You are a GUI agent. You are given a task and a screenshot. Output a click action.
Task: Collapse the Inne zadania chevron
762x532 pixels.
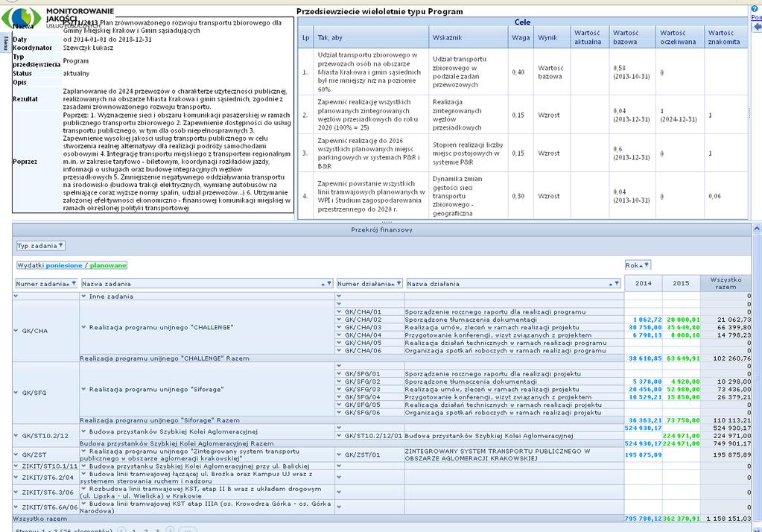pos(83,296)
